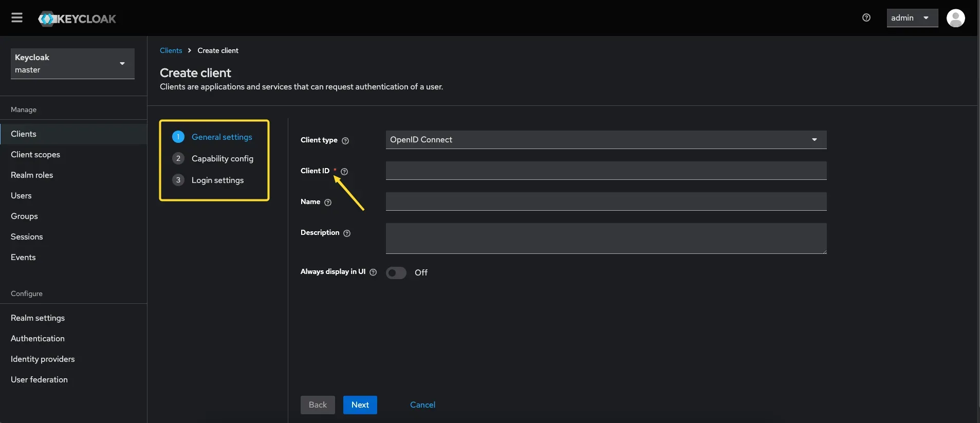Open the hamburger navigation menu
Screen dimensions: 980x423
click(17, 18)
